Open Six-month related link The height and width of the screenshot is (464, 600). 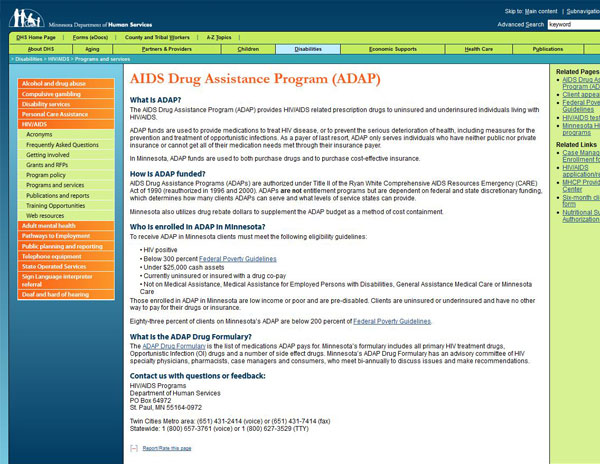coord(581,201)
